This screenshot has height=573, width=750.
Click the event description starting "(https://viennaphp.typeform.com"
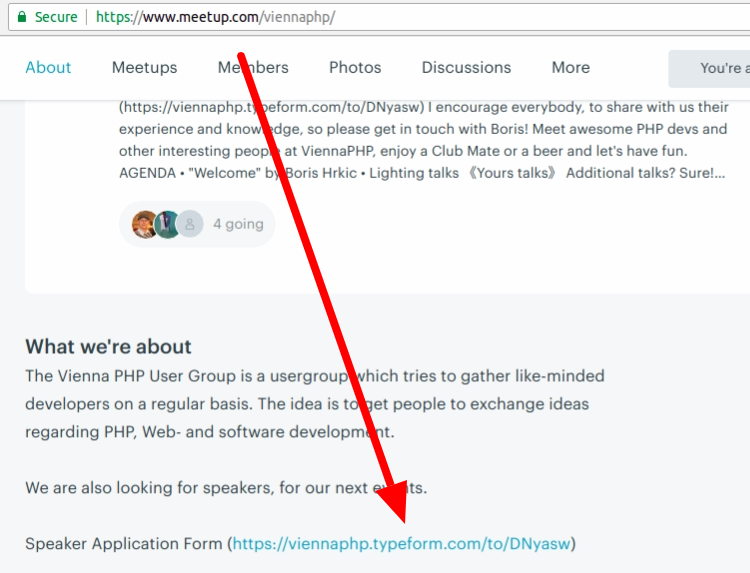pos(424,140)
